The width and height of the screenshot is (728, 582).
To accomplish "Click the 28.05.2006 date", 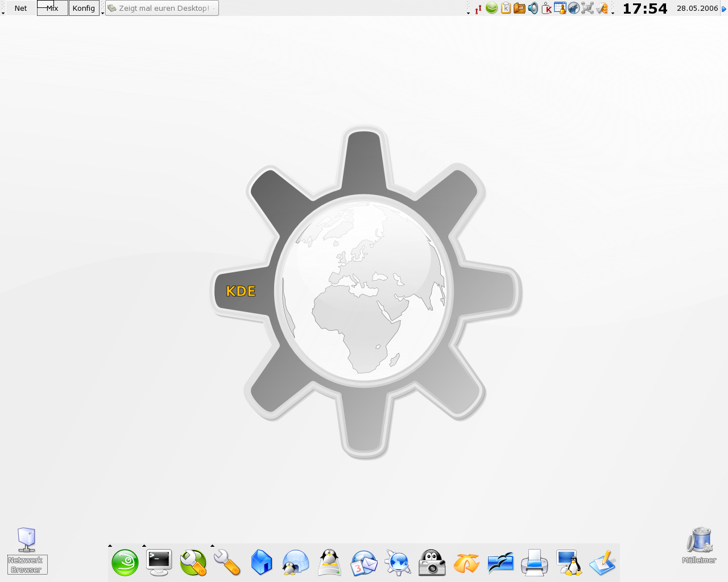I will click(697, 9).
